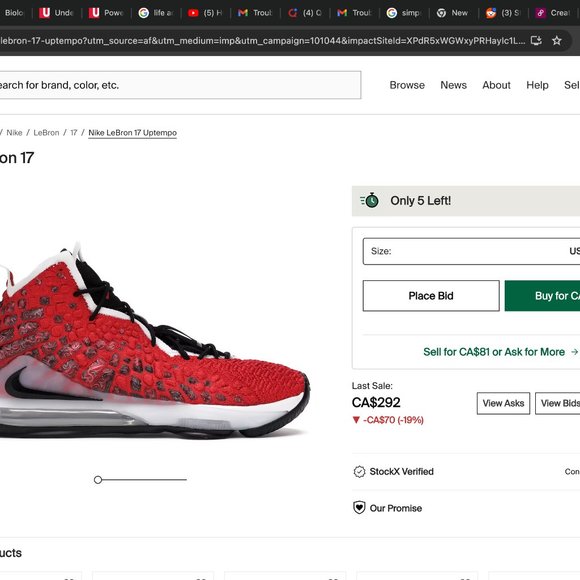
Task: Switch to the (4) tab with red C icon
Action: 305,13
